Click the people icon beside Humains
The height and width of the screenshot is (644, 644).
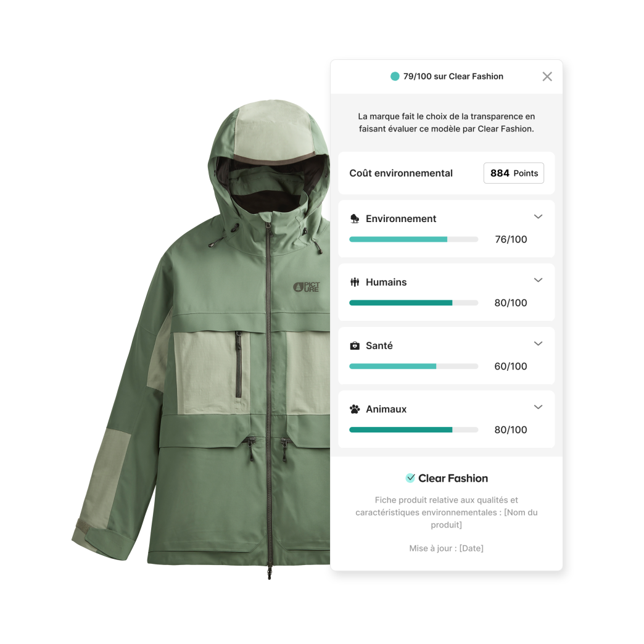pyautogui.click(x=355, y=282)
